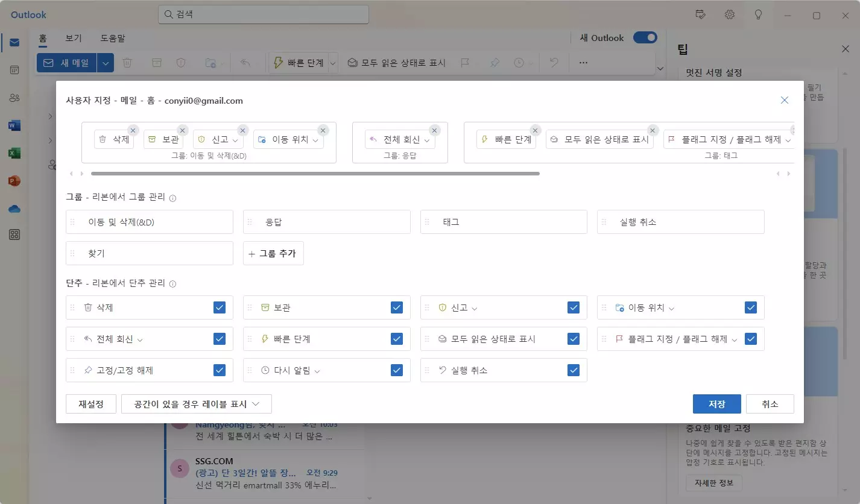Switch to the 보기 ribbon tab

[73, 37]
